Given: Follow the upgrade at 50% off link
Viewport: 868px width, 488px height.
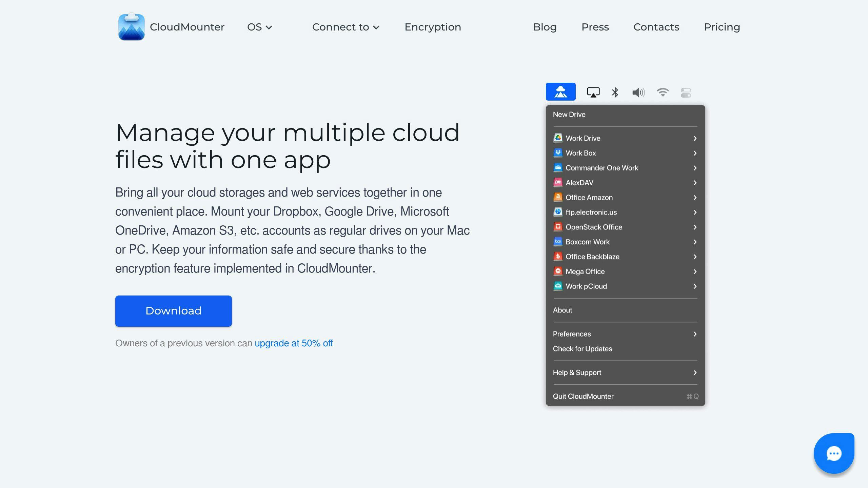Looking at the screenshot, I should (x=293, y=343).
